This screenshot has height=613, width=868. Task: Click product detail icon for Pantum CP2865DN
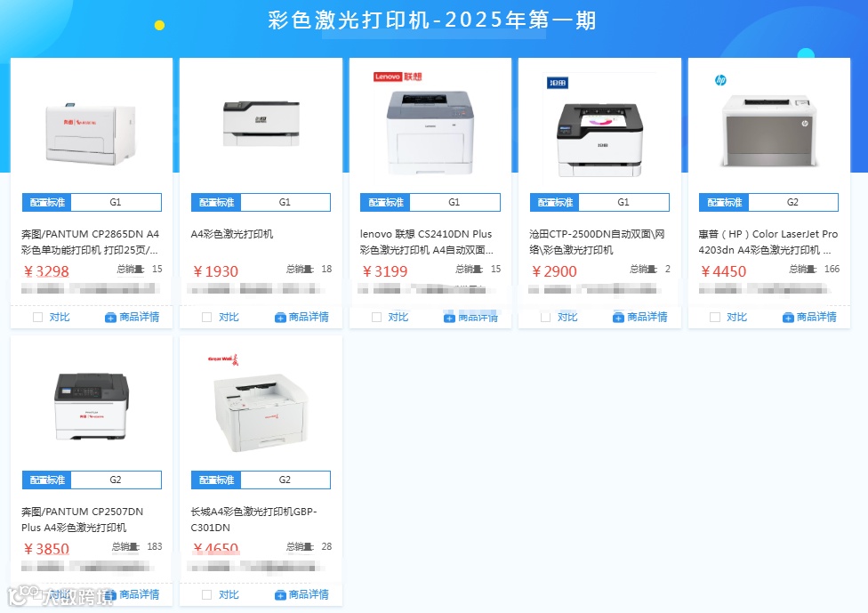[110, 318]
